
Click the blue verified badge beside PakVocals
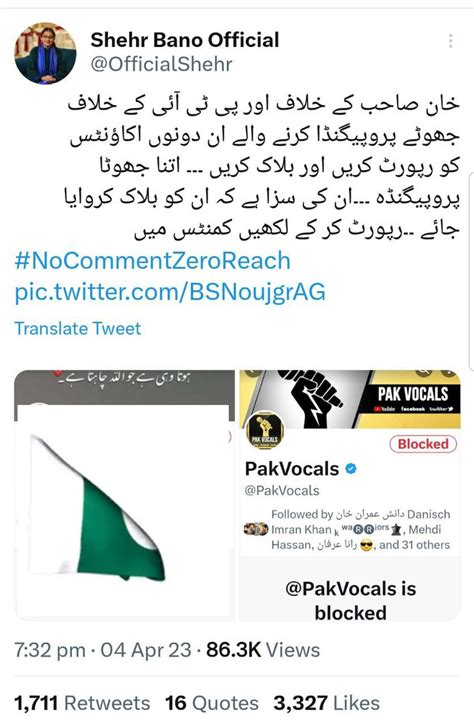pos(351,469)
